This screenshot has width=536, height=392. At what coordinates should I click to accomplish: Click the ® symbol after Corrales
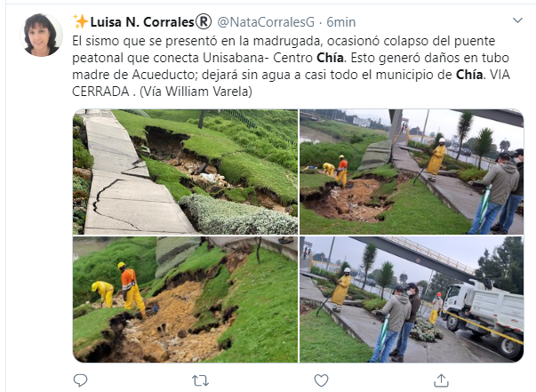(204, 22)
